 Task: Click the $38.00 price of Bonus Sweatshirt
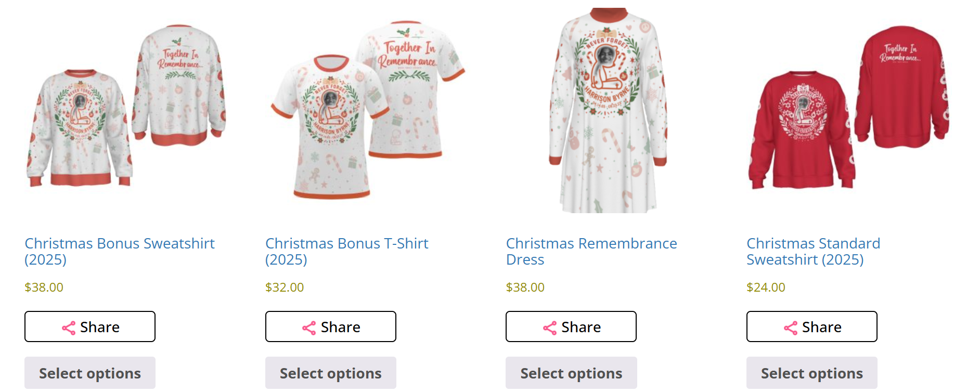44,288
